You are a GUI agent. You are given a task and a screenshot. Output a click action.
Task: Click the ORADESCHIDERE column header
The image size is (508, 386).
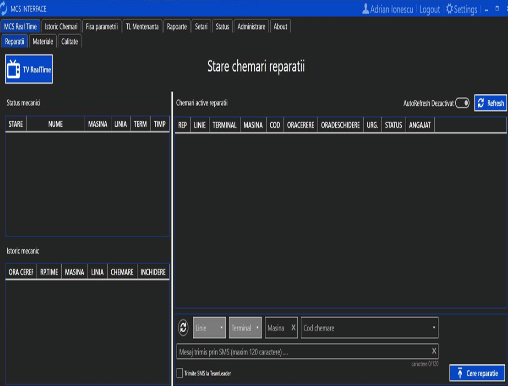340,125
